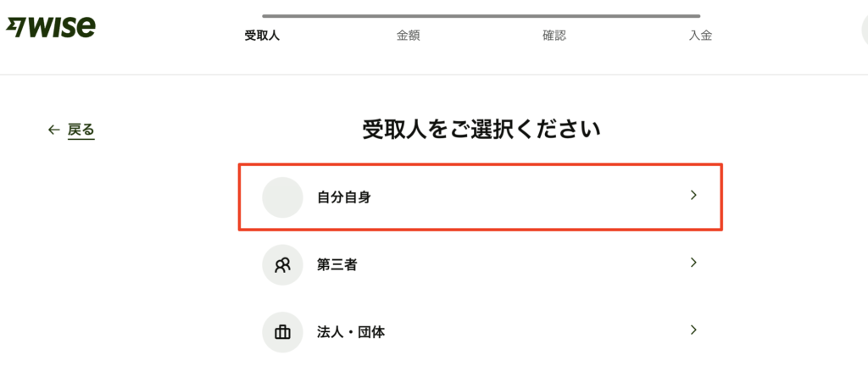Click the two-people icon for 第三者
Screen dimensions: 868x366
pyautogui.click(x=282, y=265)
